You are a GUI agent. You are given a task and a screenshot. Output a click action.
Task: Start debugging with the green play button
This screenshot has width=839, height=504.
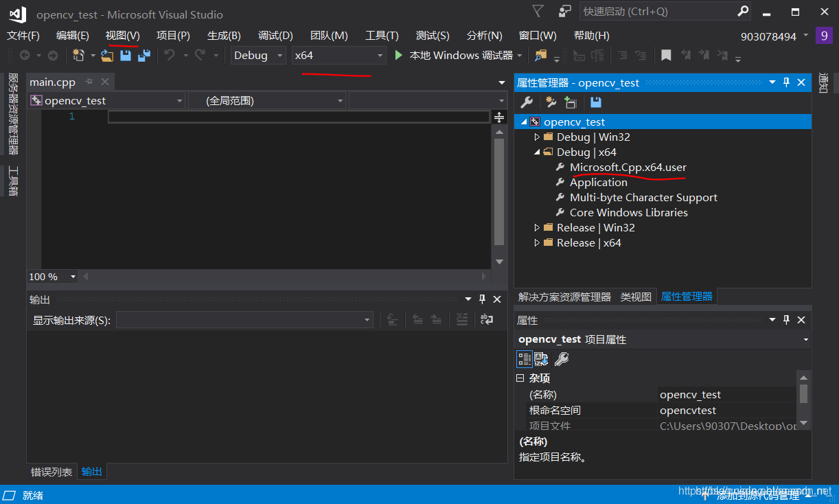pyautogui.click(x=399, y=56)
